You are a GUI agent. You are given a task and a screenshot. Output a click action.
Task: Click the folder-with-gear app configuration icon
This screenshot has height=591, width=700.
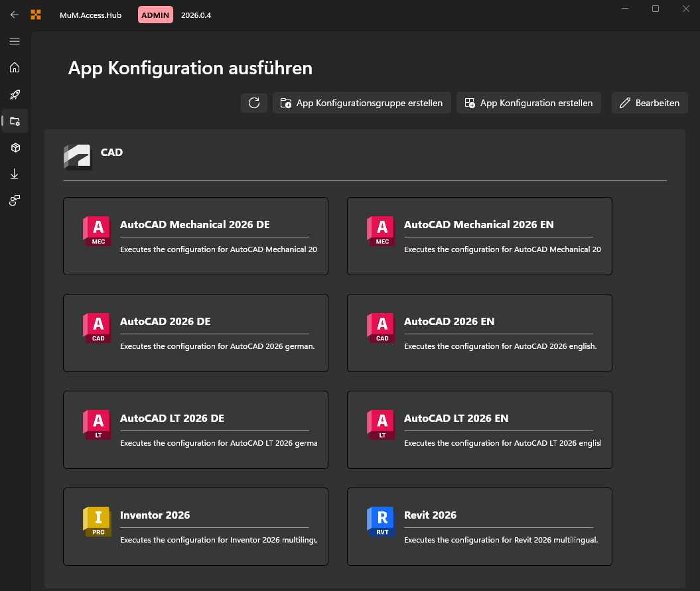[14, 121]
